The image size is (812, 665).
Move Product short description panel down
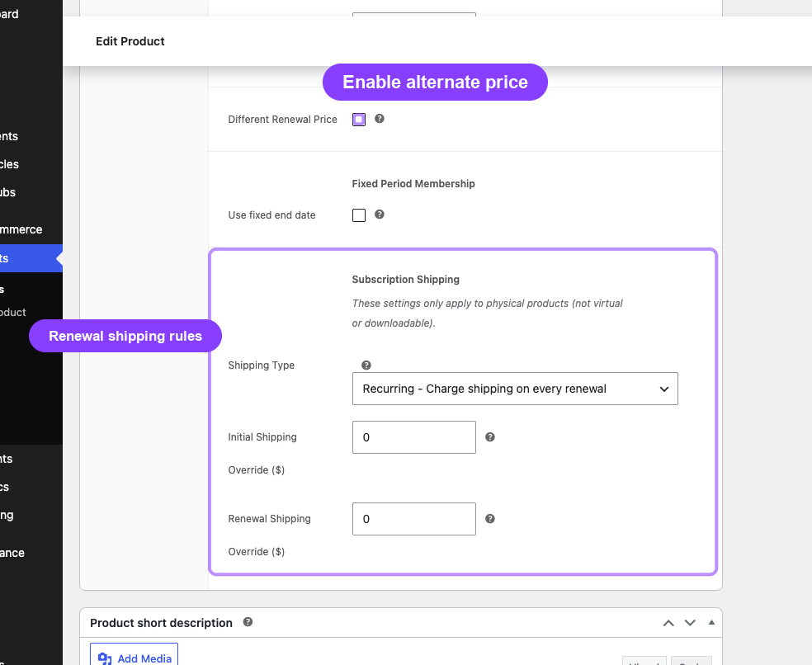(690, 623)
